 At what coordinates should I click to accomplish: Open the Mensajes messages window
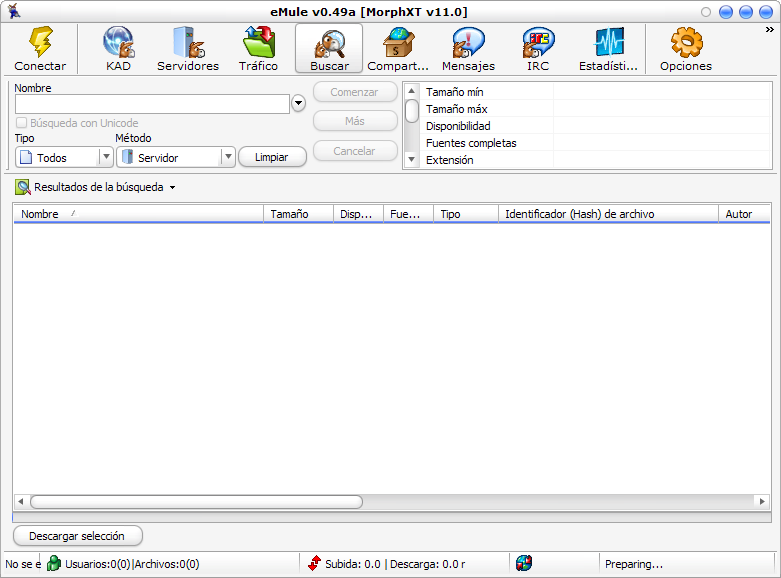pos(468,43)
